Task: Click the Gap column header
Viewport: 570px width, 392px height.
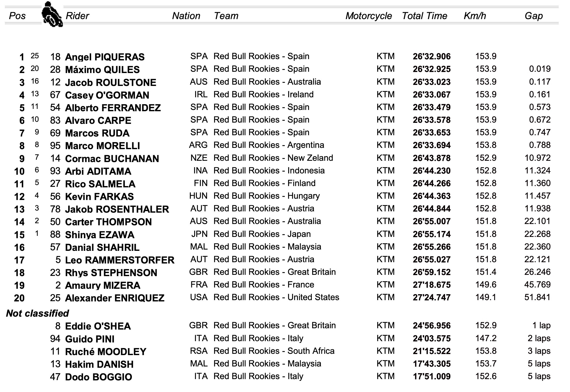Action: click(534, 16)
